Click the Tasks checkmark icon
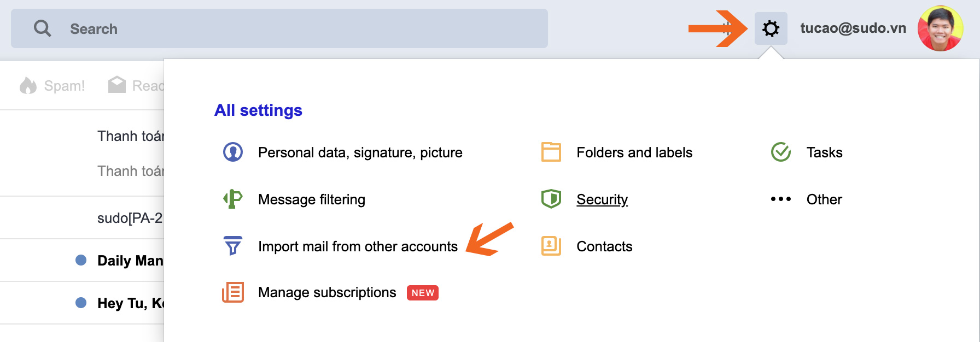Screen dimensions: 980x342 [780, 152]
